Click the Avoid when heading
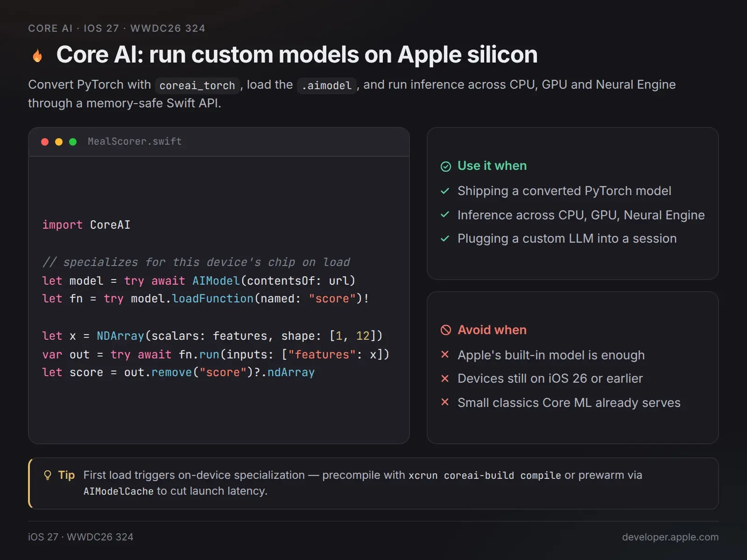 pyautogui.click(x=492, y=330)
